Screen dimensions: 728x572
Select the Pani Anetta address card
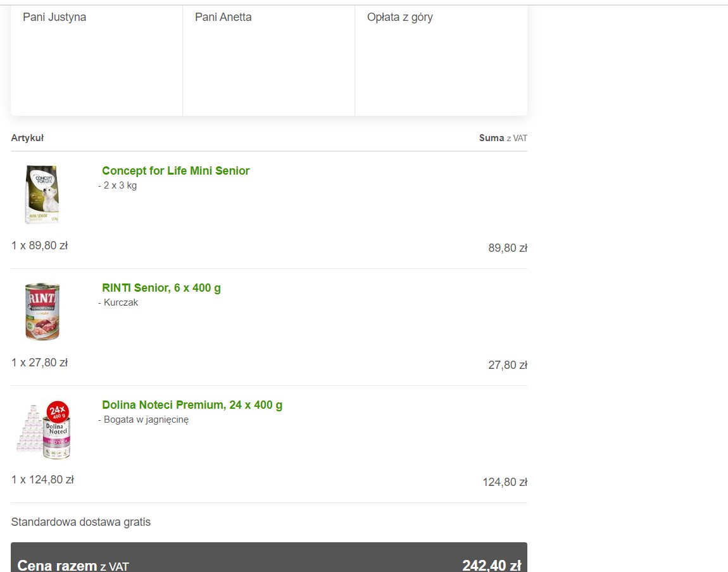[269, 60]
